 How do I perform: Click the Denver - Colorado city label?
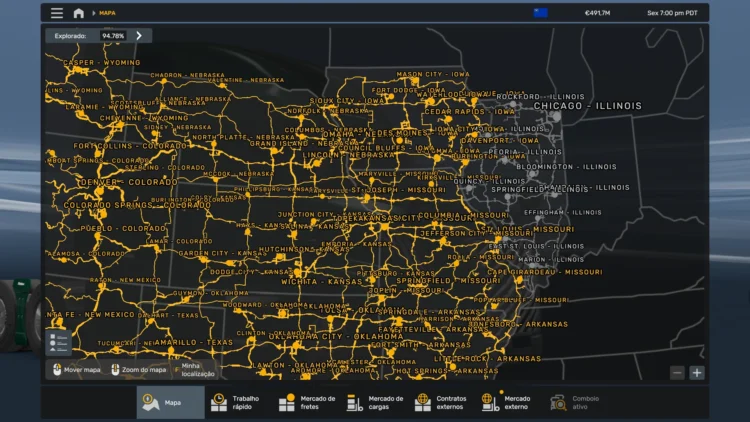click(x=129, y=182)
